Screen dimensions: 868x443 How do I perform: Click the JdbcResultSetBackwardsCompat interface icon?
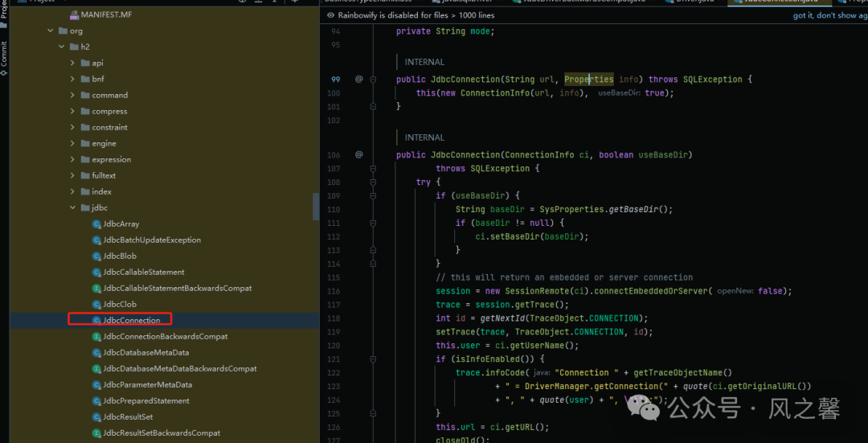pos(96,433)
